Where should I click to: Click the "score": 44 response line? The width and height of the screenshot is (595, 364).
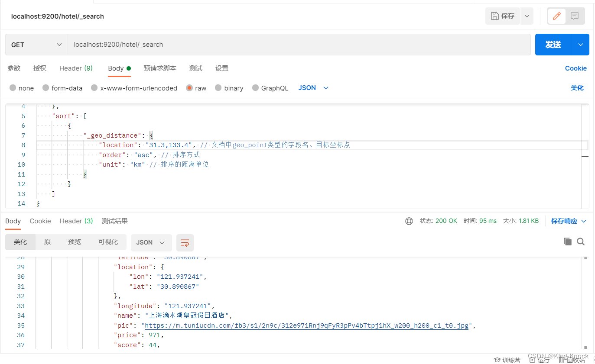click(137, 345)
